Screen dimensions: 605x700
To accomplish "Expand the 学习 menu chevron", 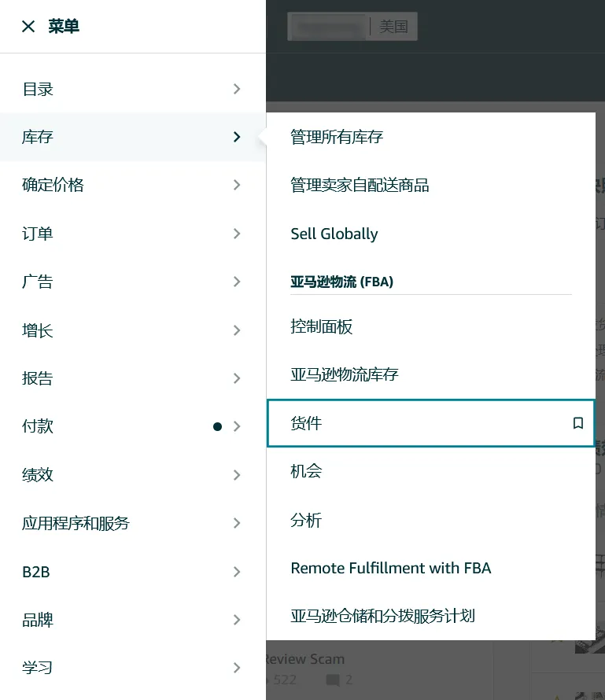I will click(x=236, y=667).
